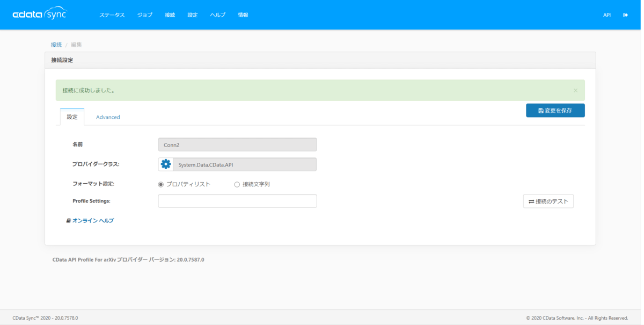Switch to the Advanced tab
Image resolution: width=644 pixels, height=325 pixels.
coord(108,117)
